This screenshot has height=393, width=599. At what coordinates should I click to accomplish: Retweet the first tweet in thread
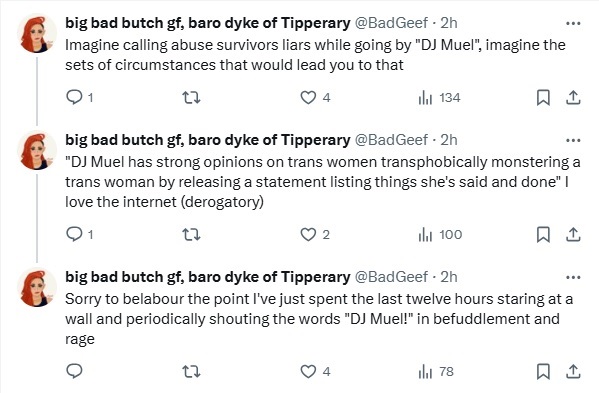click(191, 98)
